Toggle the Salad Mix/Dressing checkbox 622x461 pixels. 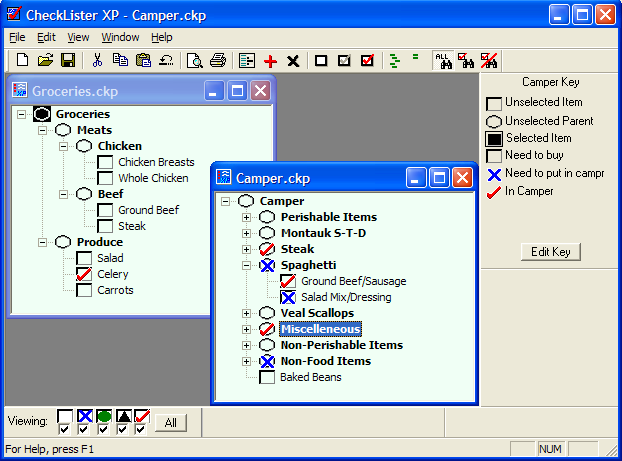[x=288, y=297]
